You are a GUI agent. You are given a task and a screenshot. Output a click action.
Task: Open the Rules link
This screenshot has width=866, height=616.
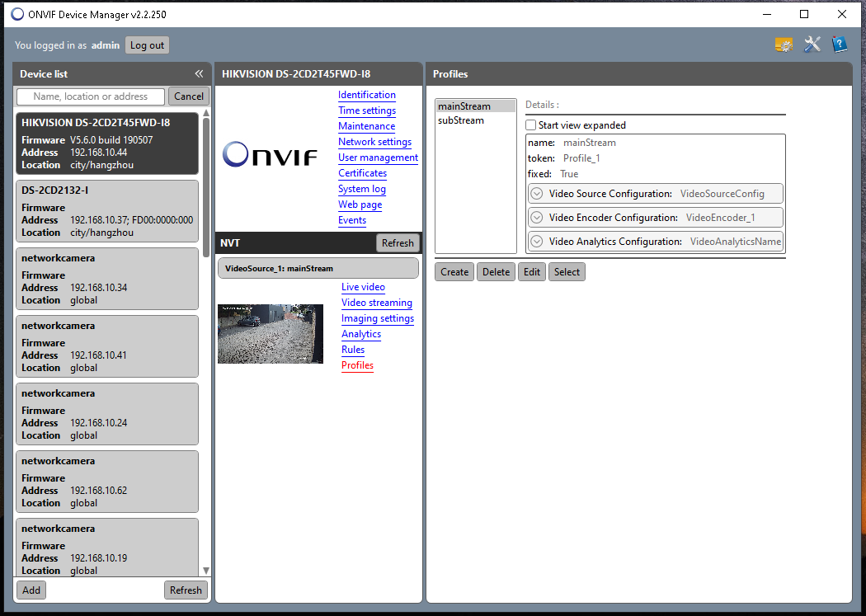353,350
